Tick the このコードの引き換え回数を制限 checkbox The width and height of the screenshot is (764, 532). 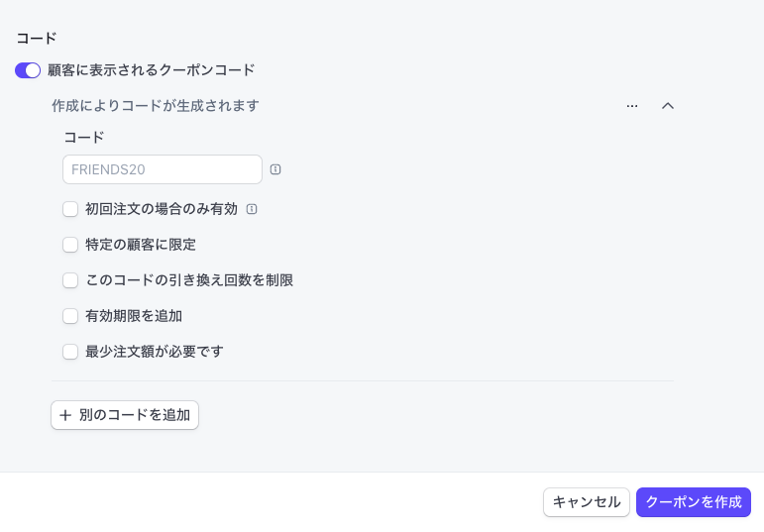70,280
